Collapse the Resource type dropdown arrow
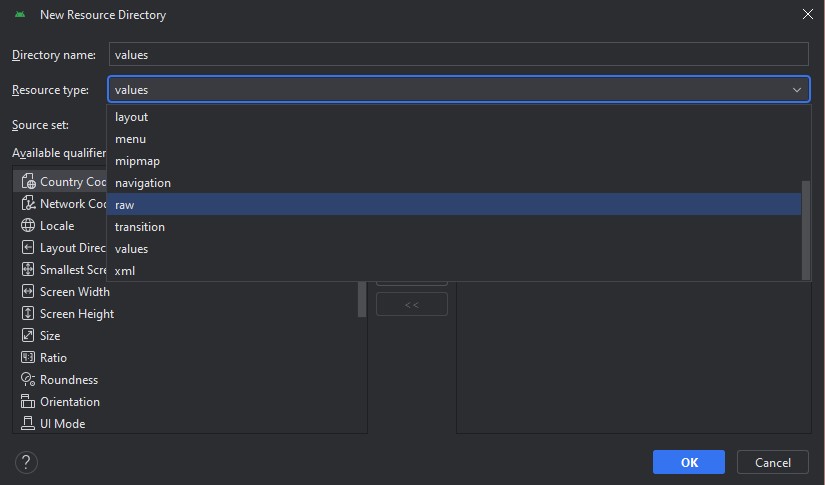Screen dimensions: 825x485 tap(797, 90)
